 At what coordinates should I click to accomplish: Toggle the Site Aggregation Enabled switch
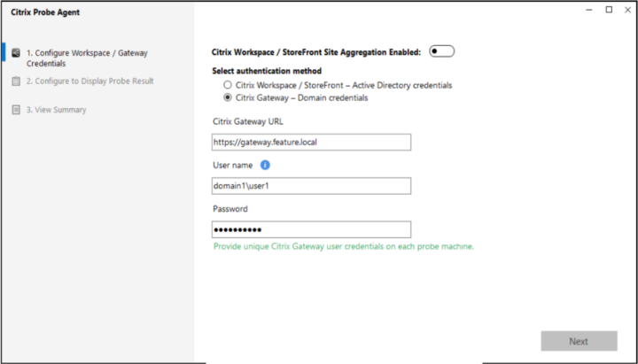(x=441, y=51)
